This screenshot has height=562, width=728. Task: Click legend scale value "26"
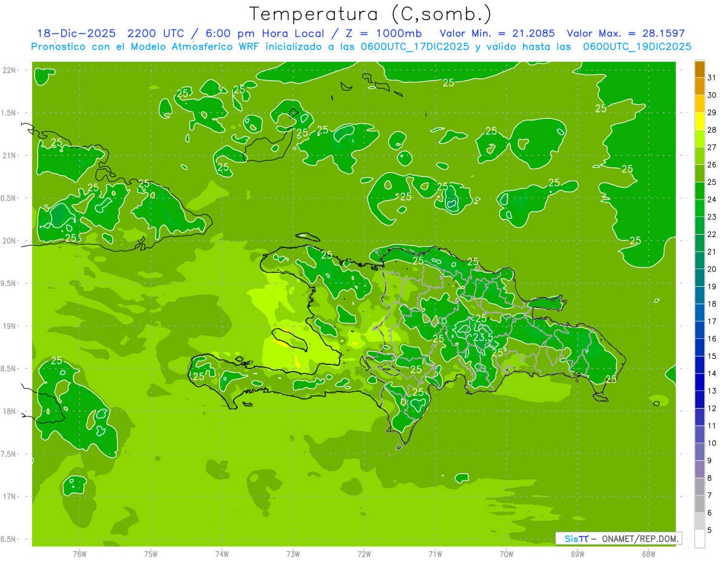point(712,164)
